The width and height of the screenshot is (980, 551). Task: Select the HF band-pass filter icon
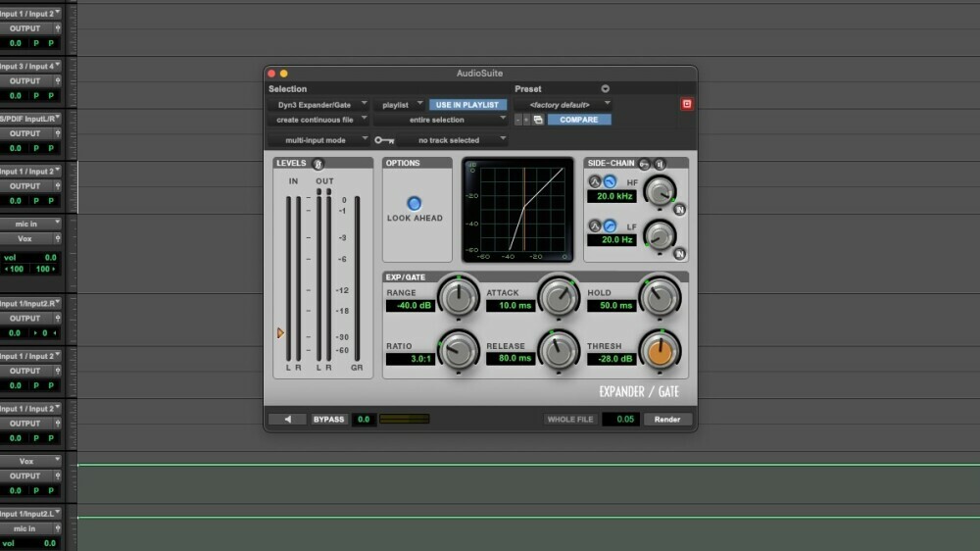coord(595,182)
